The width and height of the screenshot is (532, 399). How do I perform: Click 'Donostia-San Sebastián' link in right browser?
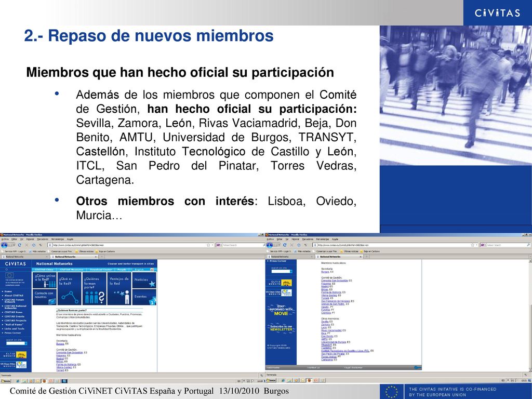335,281
